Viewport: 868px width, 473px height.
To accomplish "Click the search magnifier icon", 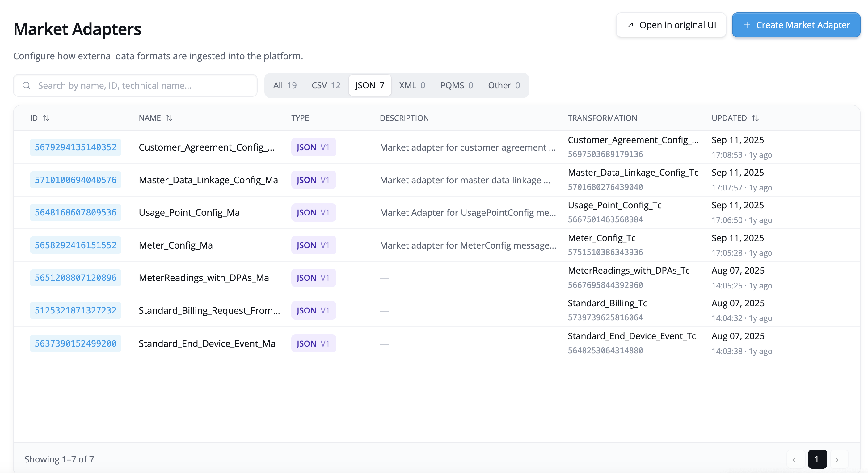I will (26, 86).
